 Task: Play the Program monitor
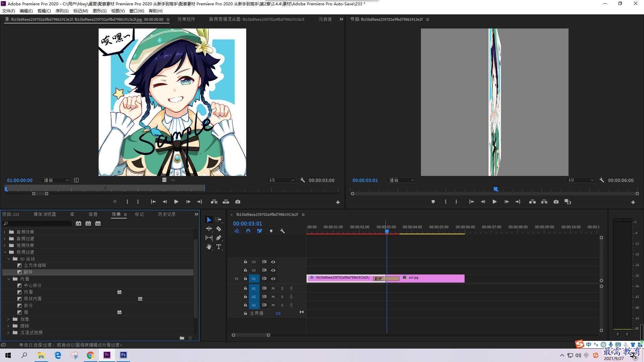pos(494,202)
